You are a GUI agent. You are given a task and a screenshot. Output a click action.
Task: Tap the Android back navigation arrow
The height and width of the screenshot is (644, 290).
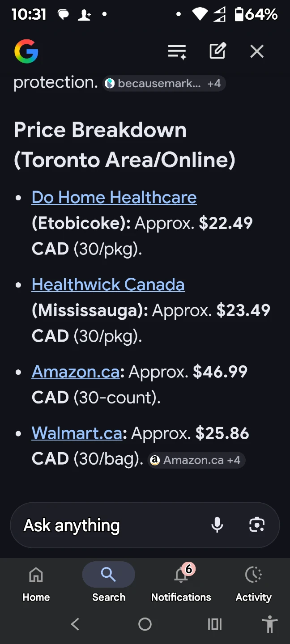(x=75, y=624)
